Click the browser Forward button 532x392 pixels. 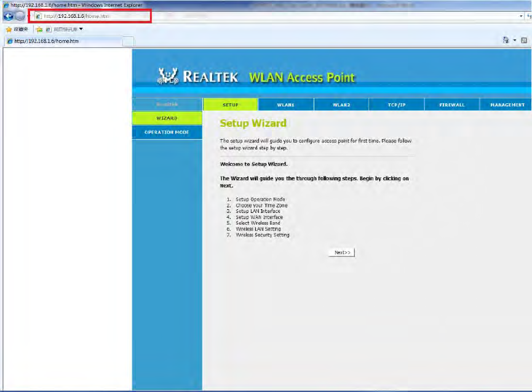20,16
